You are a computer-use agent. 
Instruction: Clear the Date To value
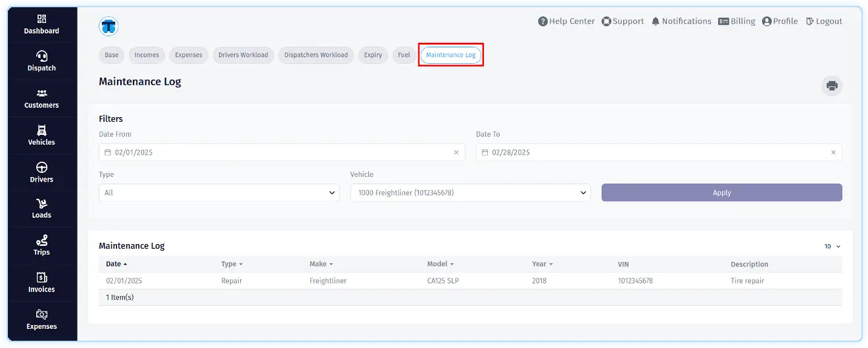click(x=833, y=153)
